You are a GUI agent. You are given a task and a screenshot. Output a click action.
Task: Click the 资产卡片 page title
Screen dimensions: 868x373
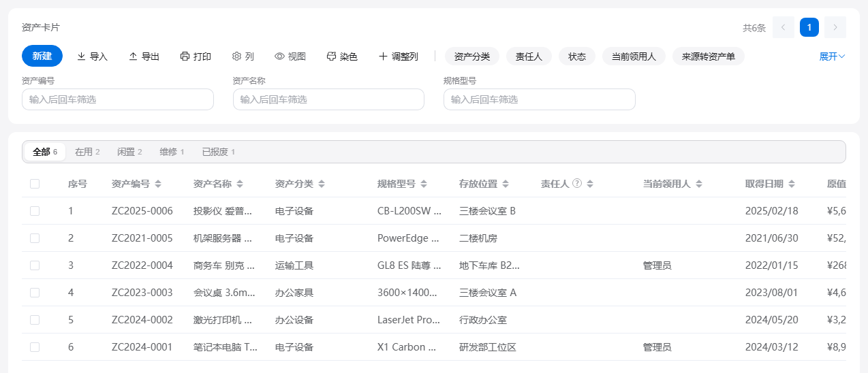40,27
